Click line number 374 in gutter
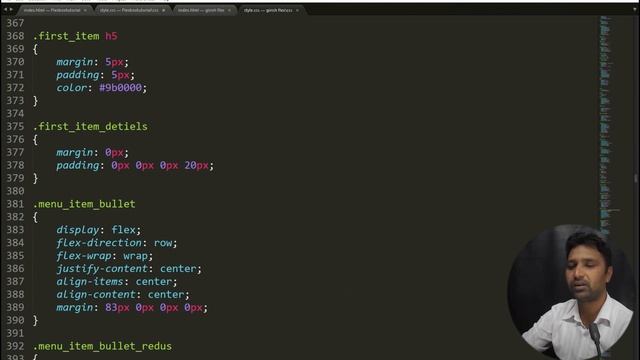 pos(15,113)
